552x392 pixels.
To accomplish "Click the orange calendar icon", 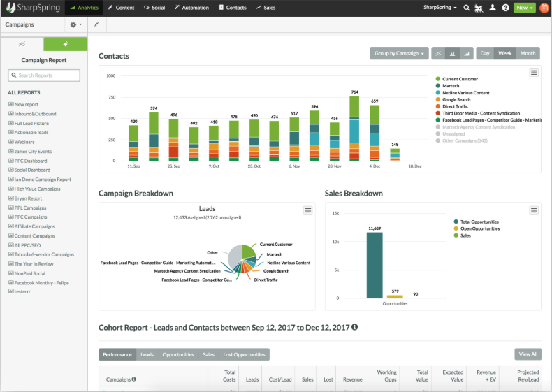I will point(544,8).
